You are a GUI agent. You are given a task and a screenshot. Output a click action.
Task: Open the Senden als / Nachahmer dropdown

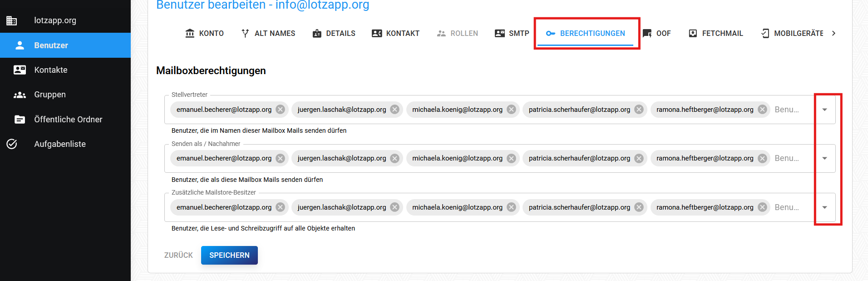click(x=824, y=158)
